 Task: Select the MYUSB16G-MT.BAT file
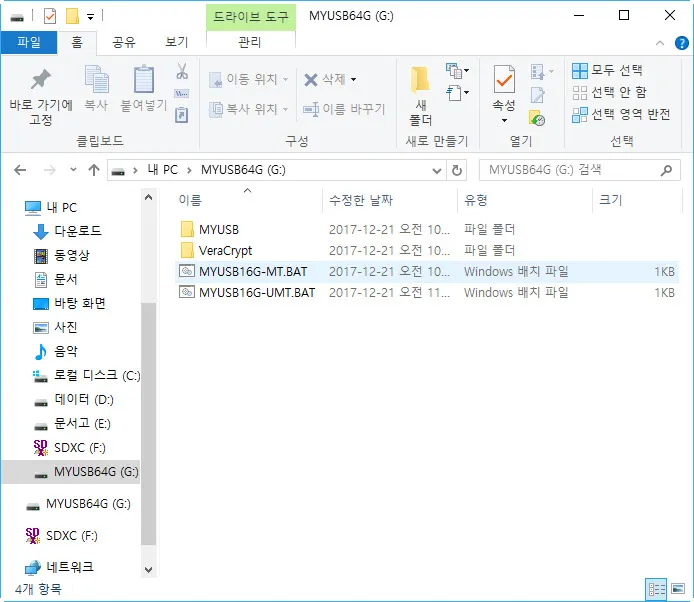tap(427, 272)
